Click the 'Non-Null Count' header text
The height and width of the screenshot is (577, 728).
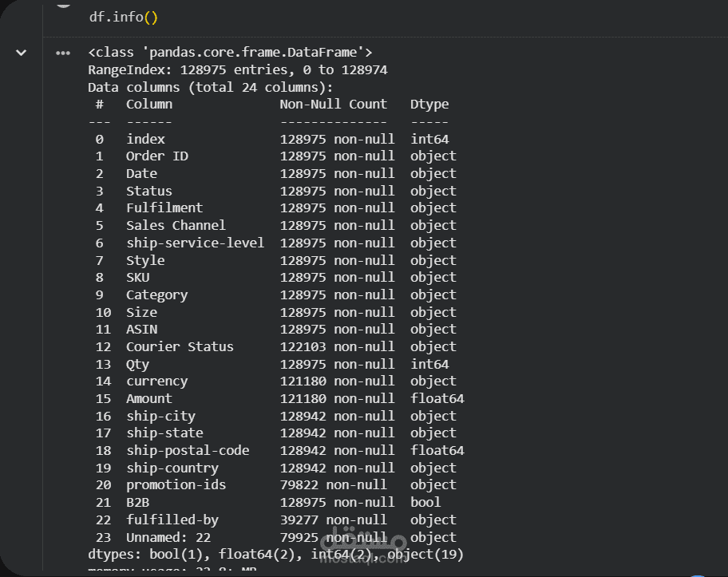pyautogui.click(x=333, y=105)
